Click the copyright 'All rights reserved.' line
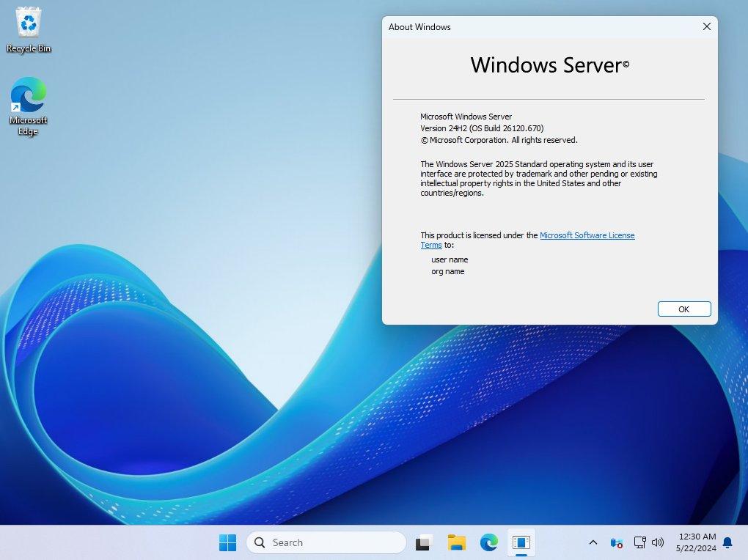This screenshot has height=560, width=748. click(x=499, y=140)
